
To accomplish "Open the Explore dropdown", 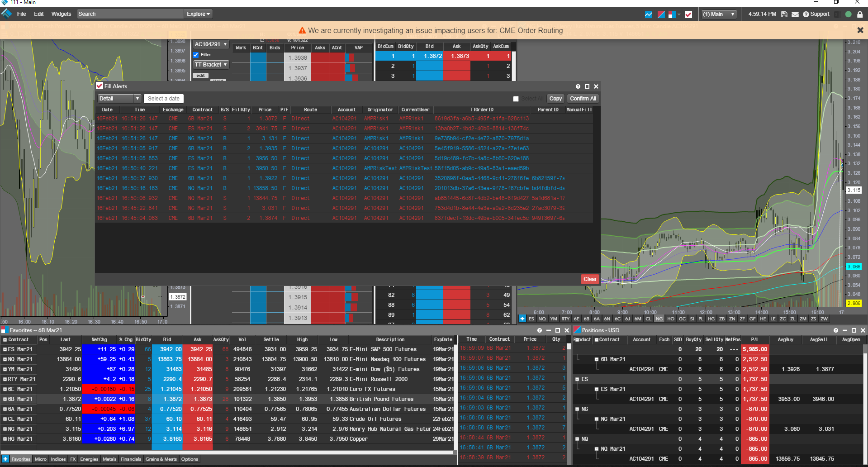I will 199,14.
